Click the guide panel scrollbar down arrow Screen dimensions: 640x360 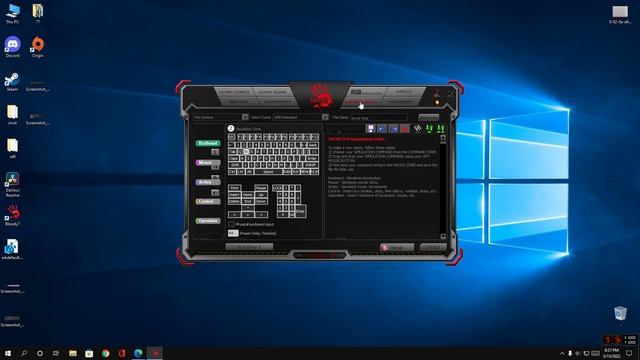pos(443,236)
